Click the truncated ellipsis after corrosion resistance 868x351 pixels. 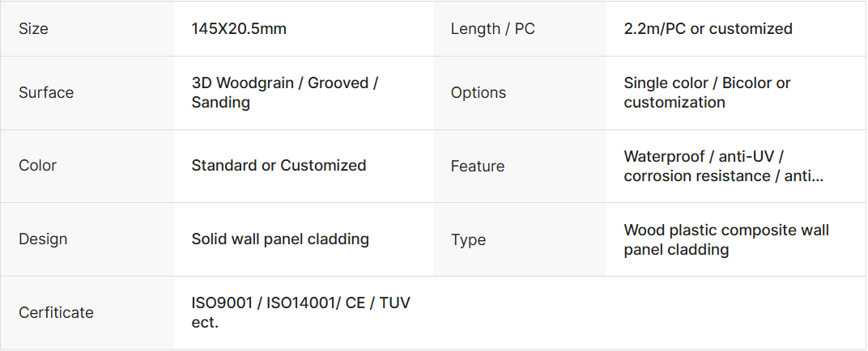[816, 176]
